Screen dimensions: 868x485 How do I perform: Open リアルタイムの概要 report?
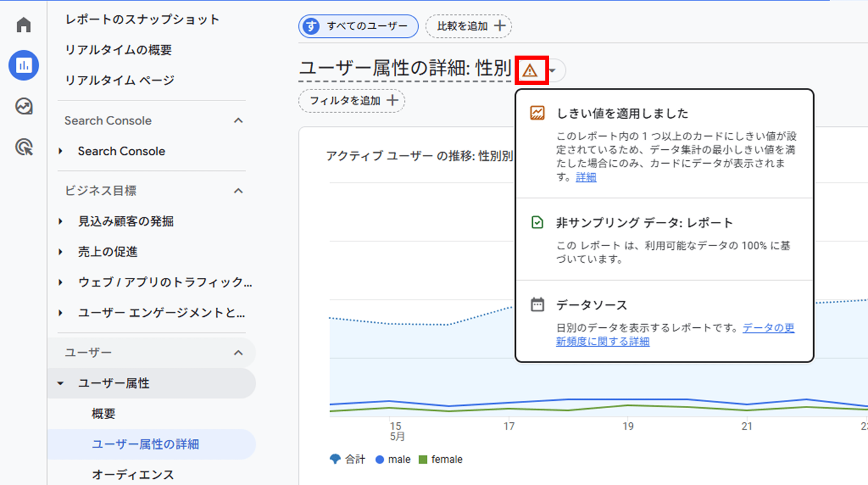click(118, 50)
